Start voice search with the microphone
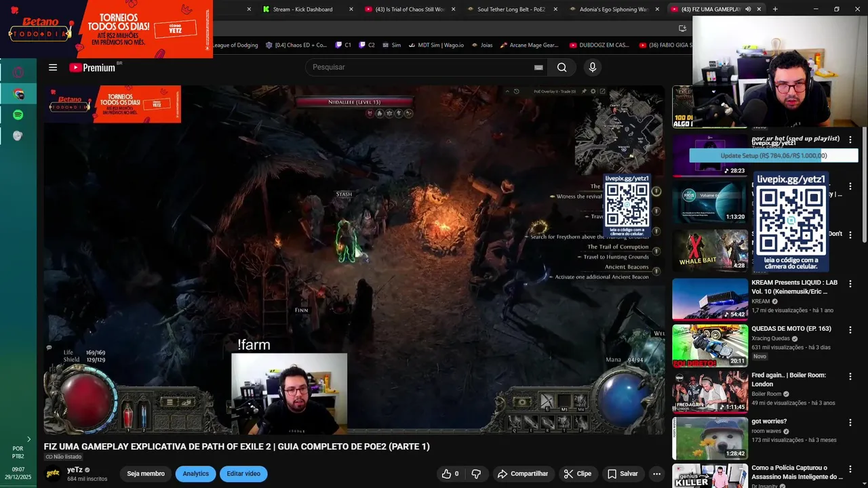 (593, 67)
